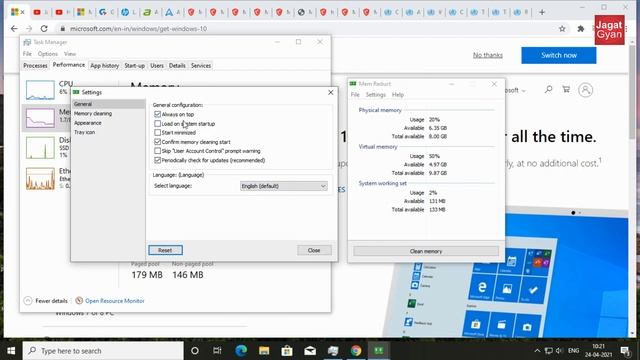Open Mem Reduct File menu

coord(355,95)
